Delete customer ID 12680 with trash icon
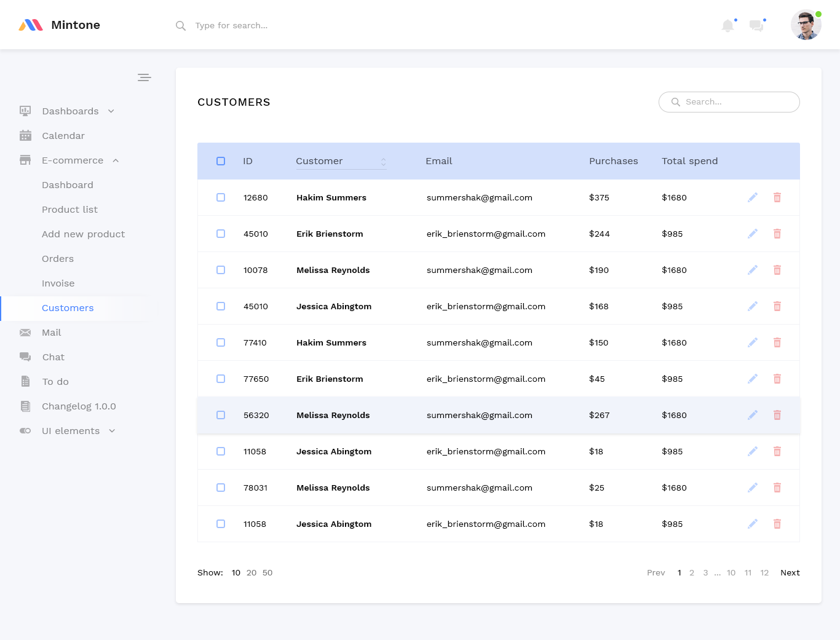Image resolution: width=840 pixels, height=640 pixels. [x=777, y=197]
